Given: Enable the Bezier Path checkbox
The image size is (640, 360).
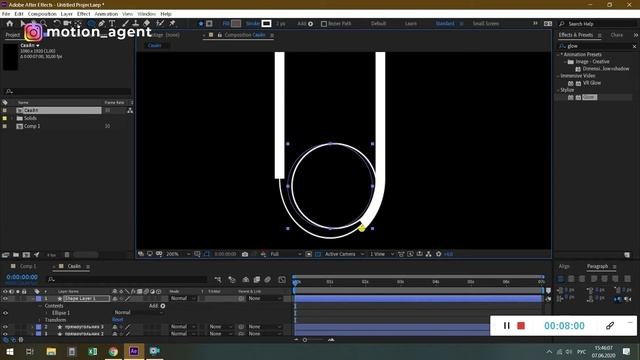Looking at the screenshot, I should coord(324,24).
